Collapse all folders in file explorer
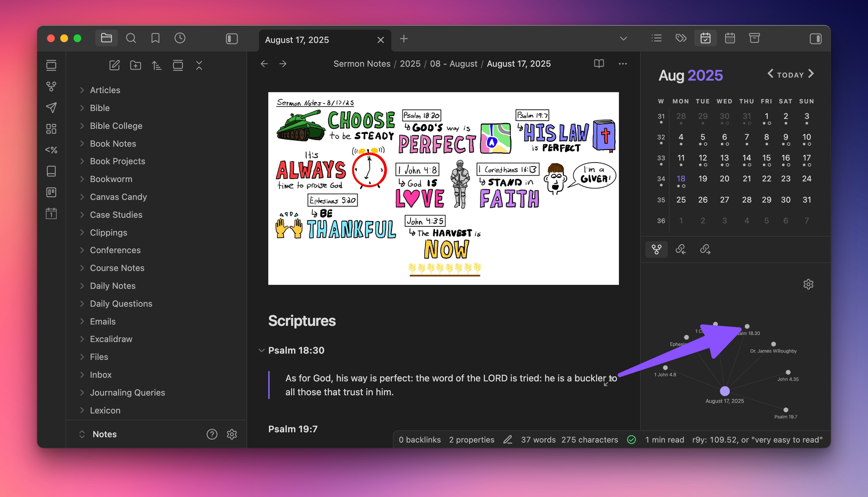The width and height of the screenshot is (868, 497). point(199,65)
